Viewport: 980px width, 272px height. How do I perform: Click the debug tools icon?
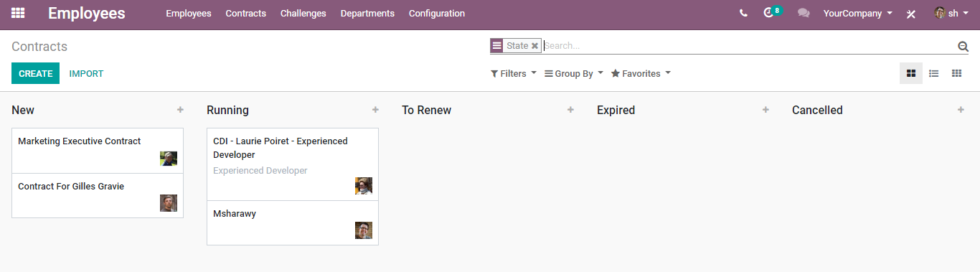[911, 14]
